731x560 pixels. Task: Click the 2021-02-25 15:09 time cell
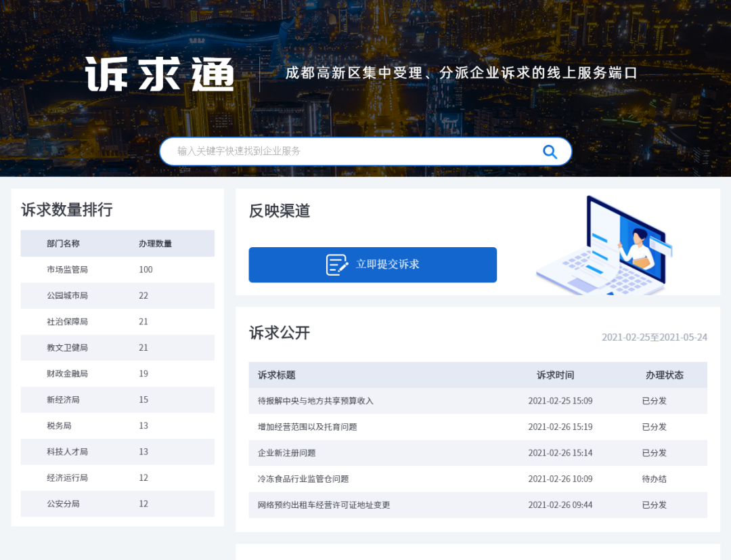560,401
